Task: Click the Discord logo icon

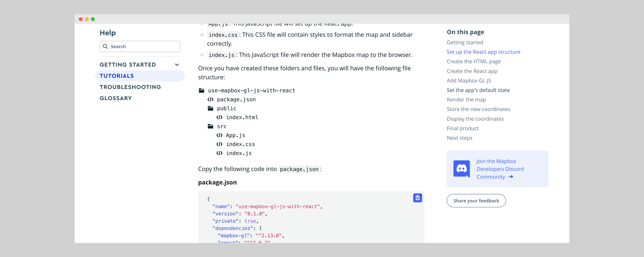Action: (x=461, y=168)
